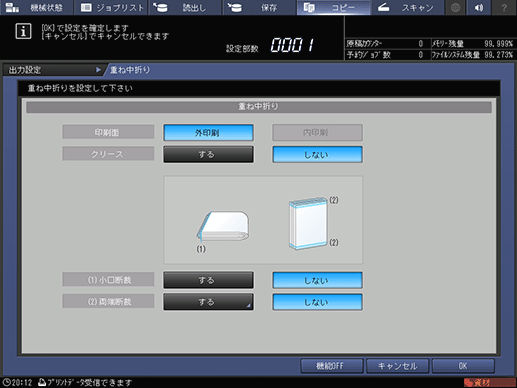Confirm settings with the OK button

463,366
